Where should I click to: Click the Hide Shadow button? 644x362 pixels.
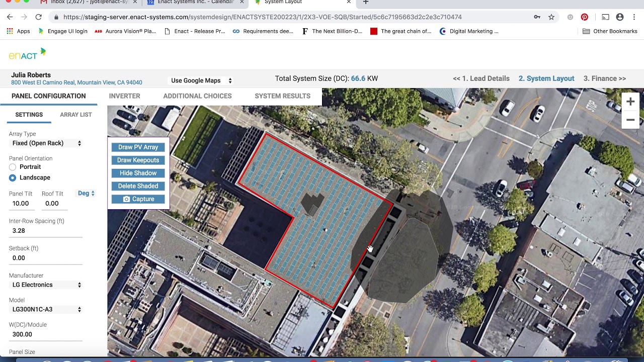(138, 173)
